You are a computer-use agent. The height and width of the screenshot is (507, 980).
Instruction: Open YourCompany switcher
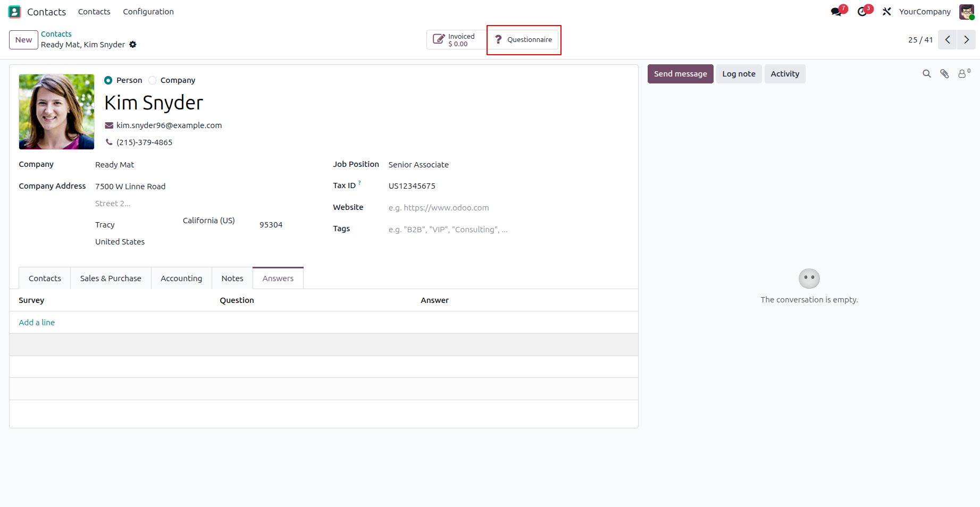[925, 12]
